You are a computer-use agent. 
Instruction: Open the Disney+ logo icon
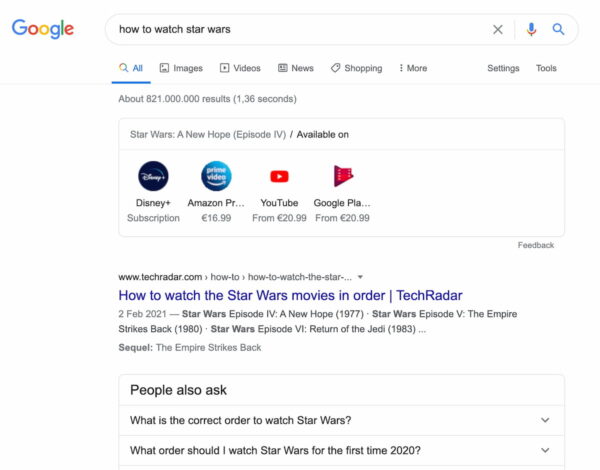153,176
